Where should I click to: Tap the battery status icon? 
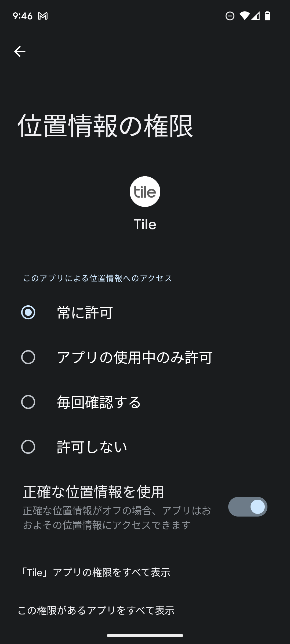pyautogui.click(x=267, y=16)
